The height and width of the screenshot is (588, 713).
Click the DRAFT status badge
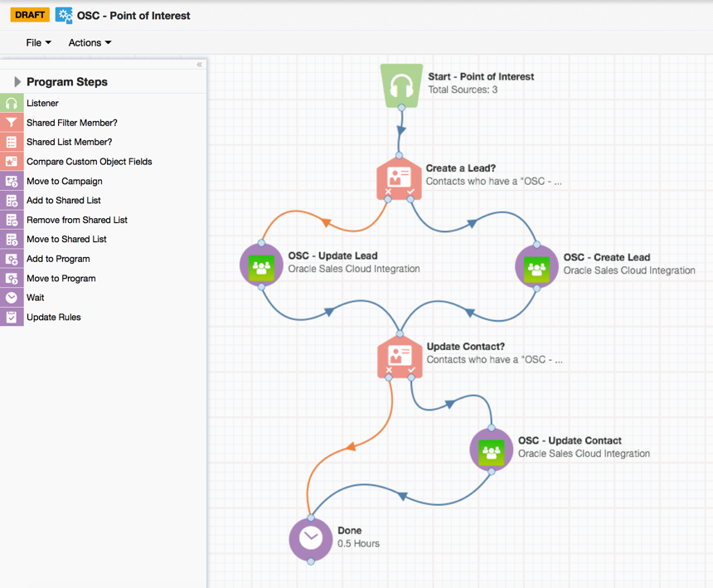click(x=30, y=15)
